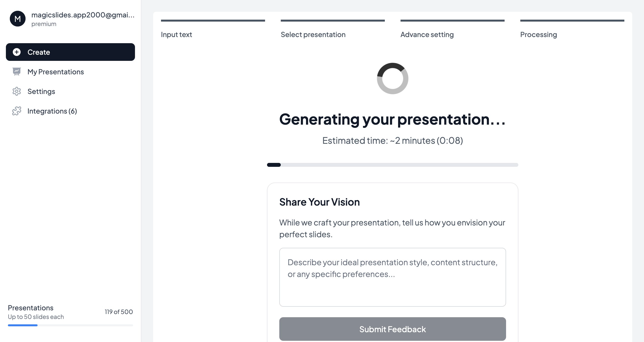644x342 pixels.
Task: Select the Processing step
Action: 538,35
